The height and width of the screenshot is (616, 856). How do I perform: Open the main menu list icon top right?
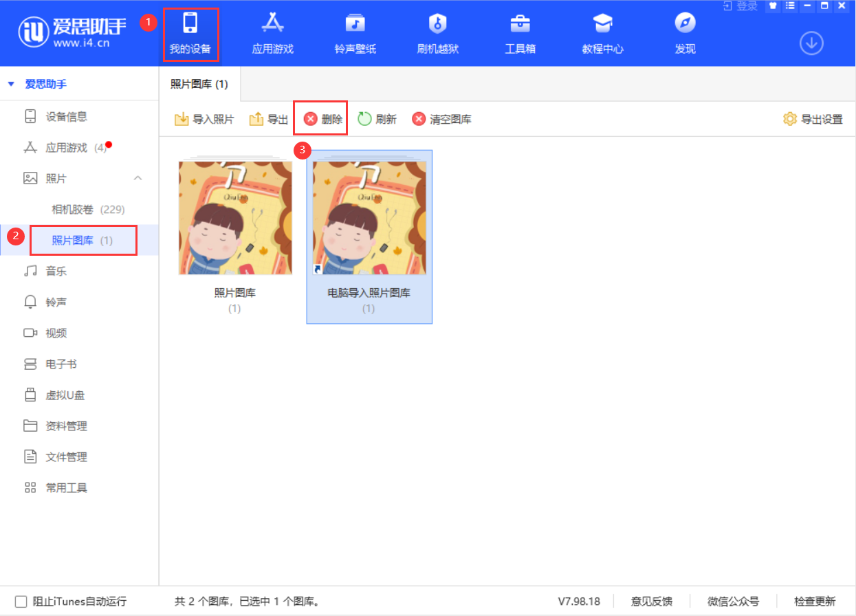[x=789, y=6]
